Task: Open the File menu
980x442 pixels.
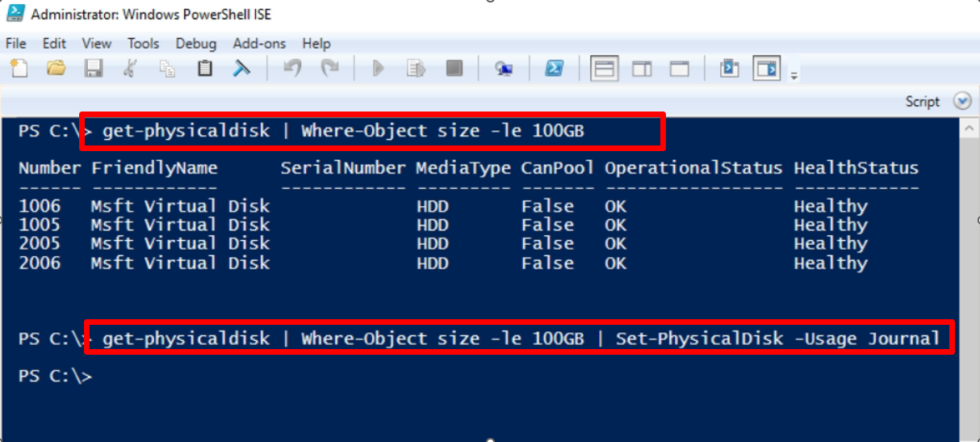Action: point(15,44)
